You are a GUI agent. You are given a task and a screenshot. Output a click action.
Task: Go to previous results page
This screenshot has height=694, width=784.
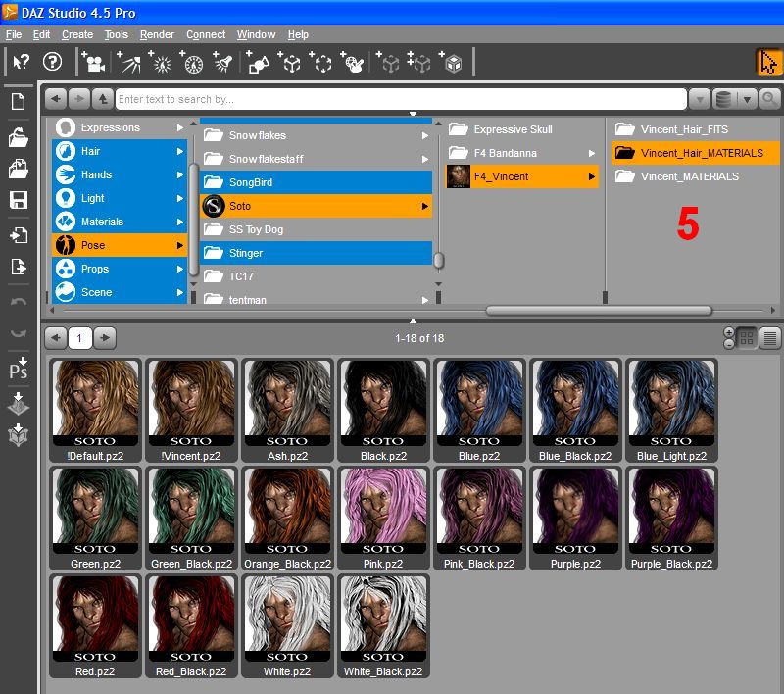pyautogui.click(x=56, y=338)
